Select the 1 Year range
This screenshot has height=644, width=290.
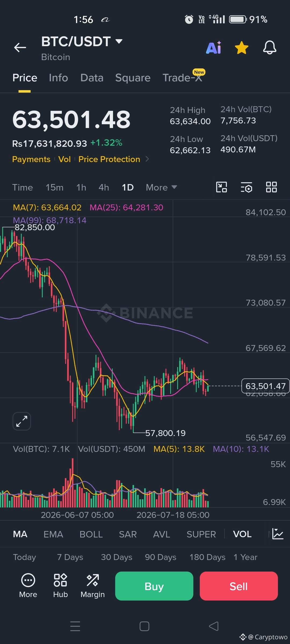point(245,557)
